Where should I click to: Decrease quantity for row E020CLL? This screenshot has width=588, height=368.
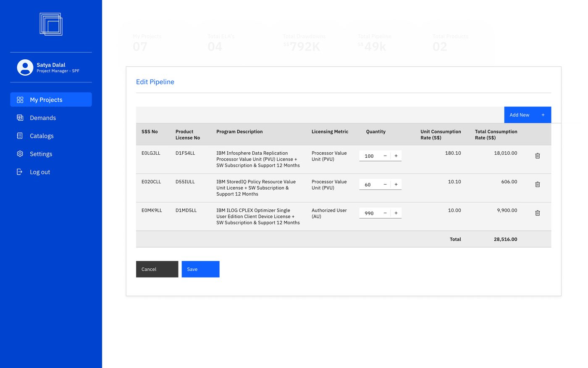(385, 184)
